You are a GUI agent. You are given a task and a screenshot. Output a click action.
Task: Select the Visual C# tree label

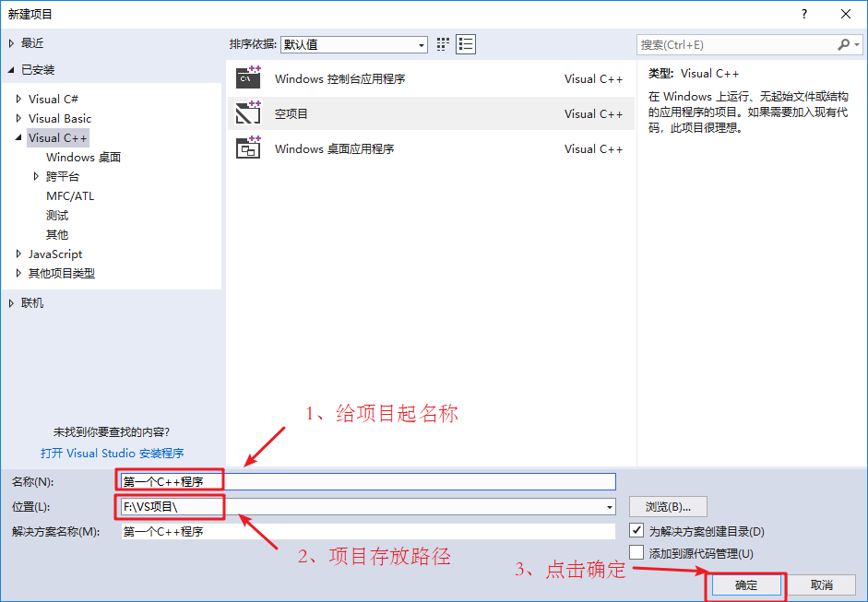tap(54, 99)
